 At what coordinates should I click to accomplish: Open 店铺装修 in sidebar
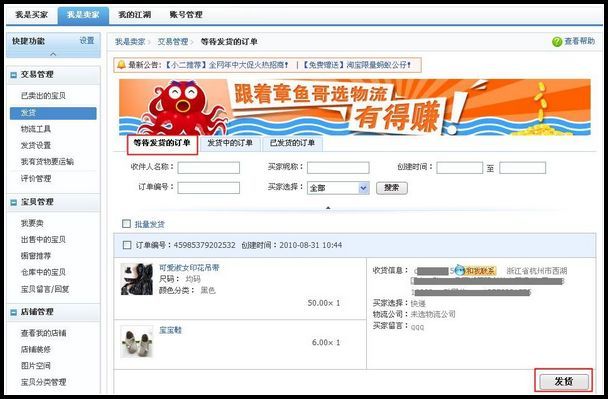click(x=36, y=349)
